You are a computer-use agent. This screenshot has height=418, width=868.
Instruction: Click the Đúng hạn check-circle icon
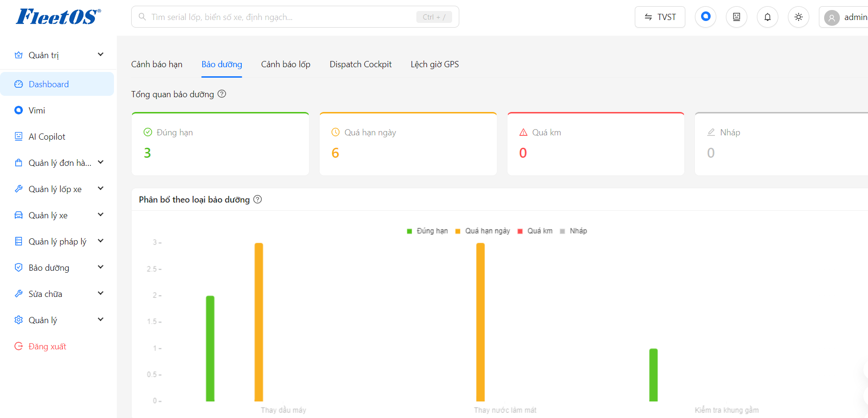(x=148, y=132)
